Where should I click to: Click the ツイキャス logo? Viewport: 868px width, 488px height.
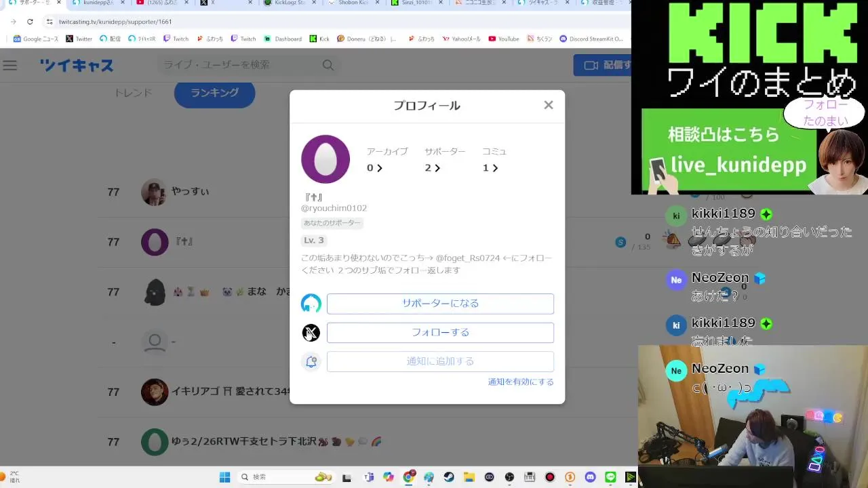click(x=77, y=65)
